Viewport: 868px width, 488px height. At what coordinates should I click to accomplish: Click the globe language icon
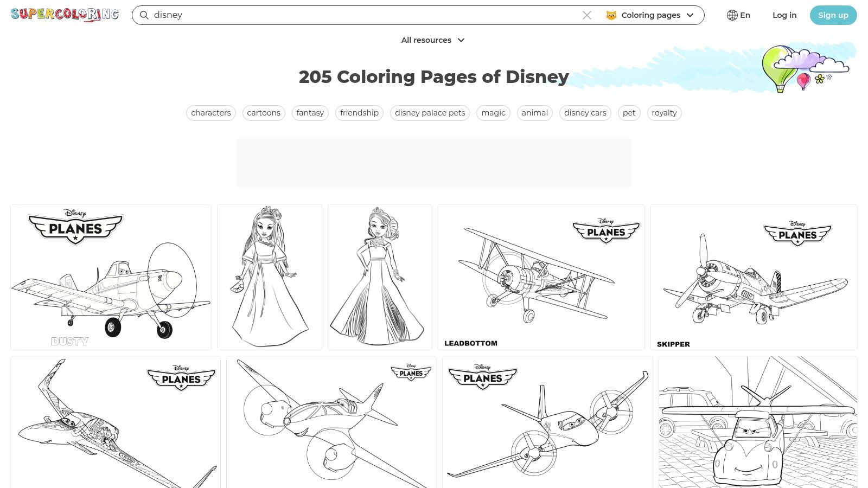(732, 15)
